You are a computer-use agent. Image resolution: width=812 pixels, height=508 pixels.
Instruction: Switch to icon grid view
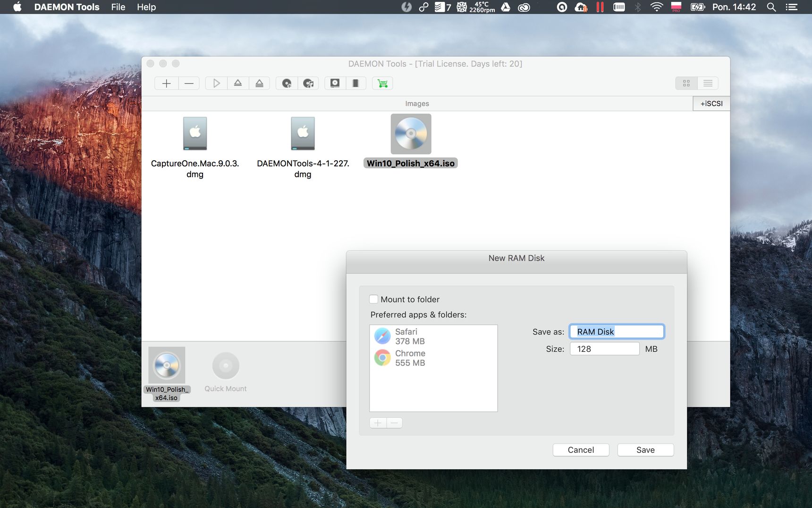(x=686, y=83)
